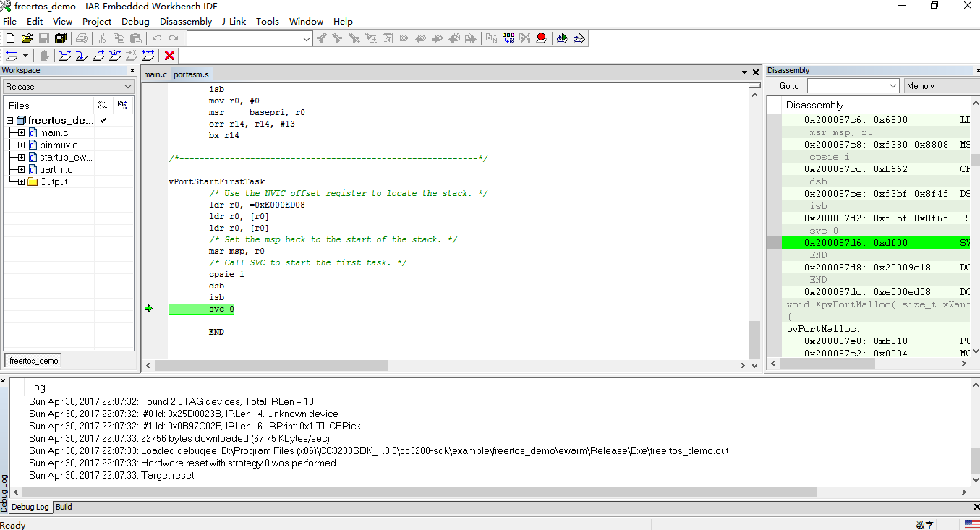The height and width of the screenshot is (530, 980).
Task: Click the Download and Debug icon
Action: [x=563, y=38]
